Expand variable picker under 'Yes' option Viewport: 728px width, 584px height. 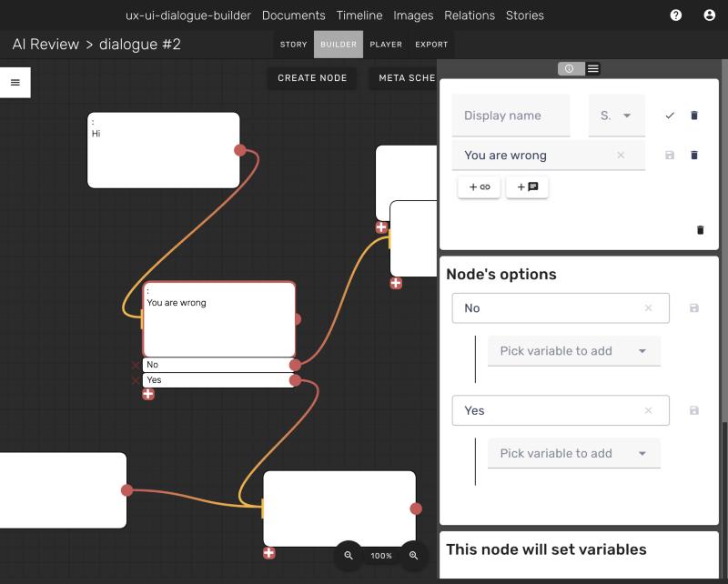point(574,453)
